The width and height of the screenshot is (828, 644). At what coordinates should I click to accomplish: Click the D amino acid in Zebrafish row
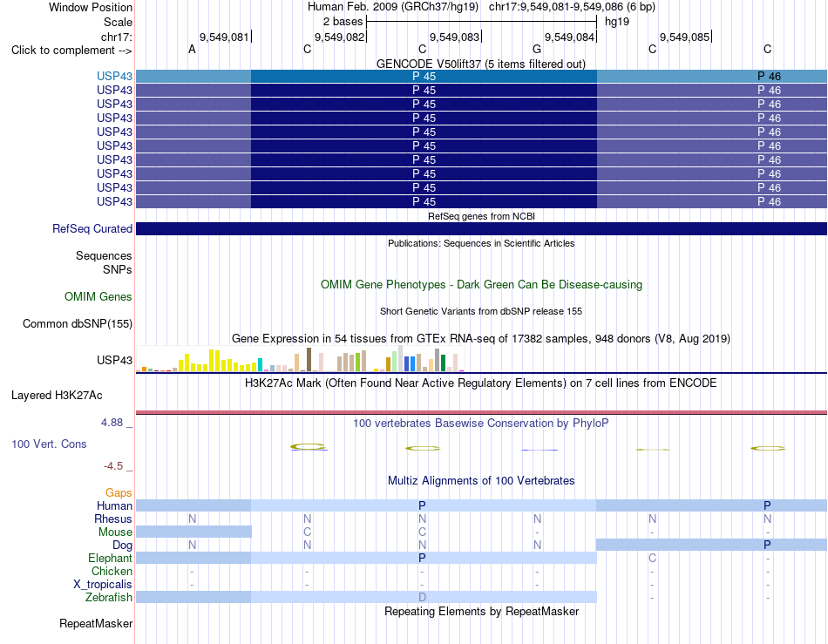click(422, 597)
